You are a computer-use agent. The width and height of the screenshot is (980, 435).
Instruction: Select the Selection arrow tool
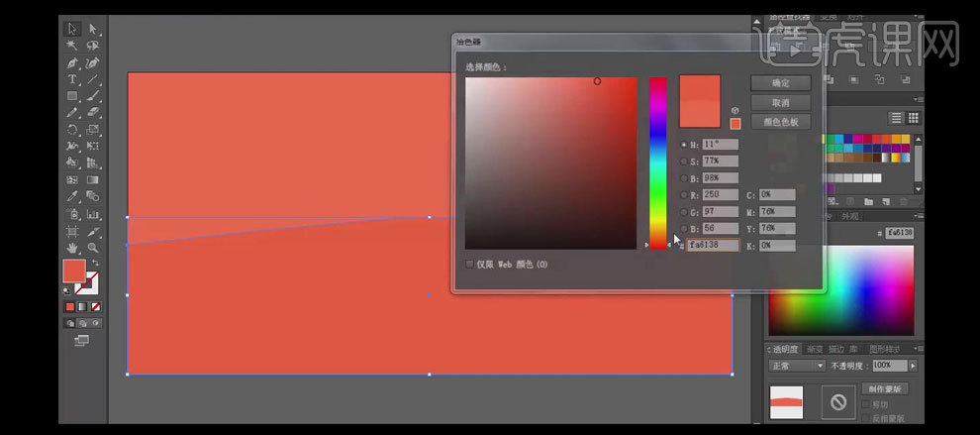tap(73, 30)
